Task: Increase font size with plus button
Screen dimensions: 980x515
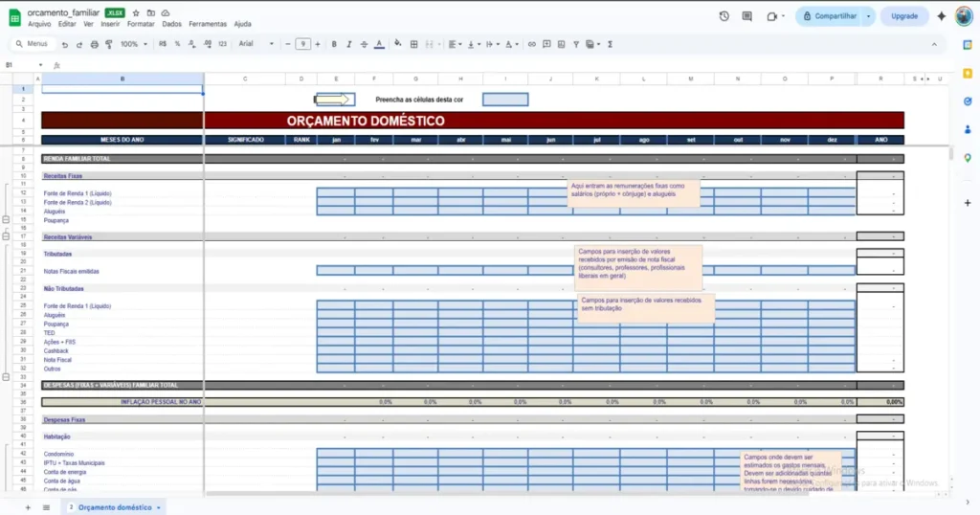Action: click(x=318, y=44)
